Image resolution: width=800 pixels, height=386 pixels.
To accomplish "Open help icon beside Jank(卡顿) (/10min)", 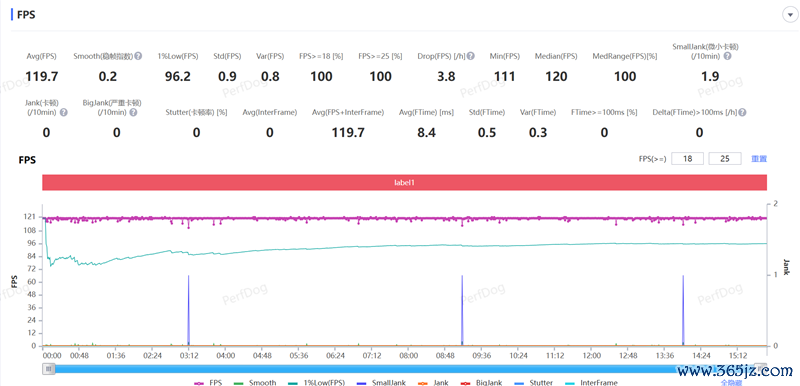I will click(64, 112).
